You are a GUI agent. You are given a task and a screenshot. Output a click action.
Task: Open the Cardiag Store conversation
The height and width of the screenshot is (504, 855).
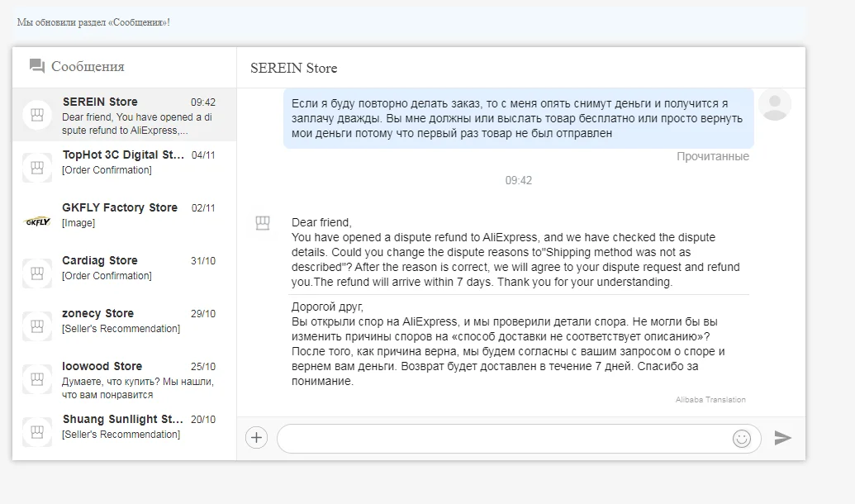click(x=124, y=273)
